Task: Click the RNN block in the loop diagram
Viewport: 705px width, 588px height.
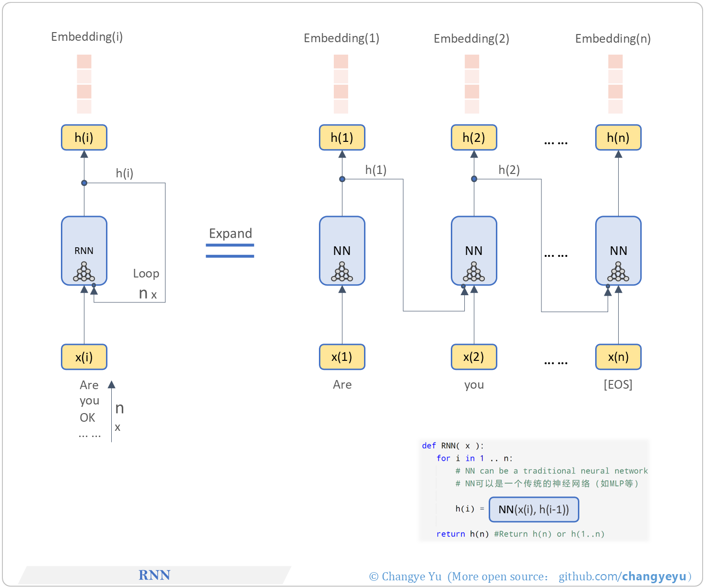Action: click(84, 251)
